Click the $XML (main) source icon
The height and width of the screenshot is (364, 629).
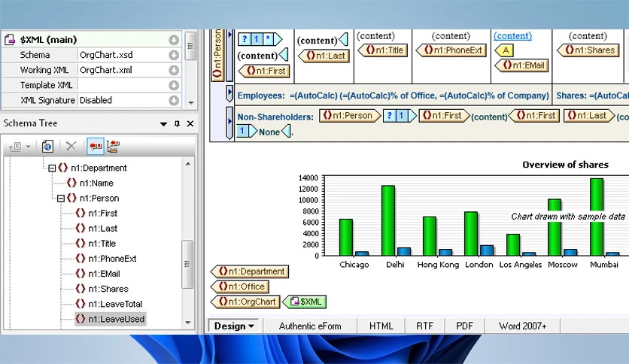click(x=10, y=40)
